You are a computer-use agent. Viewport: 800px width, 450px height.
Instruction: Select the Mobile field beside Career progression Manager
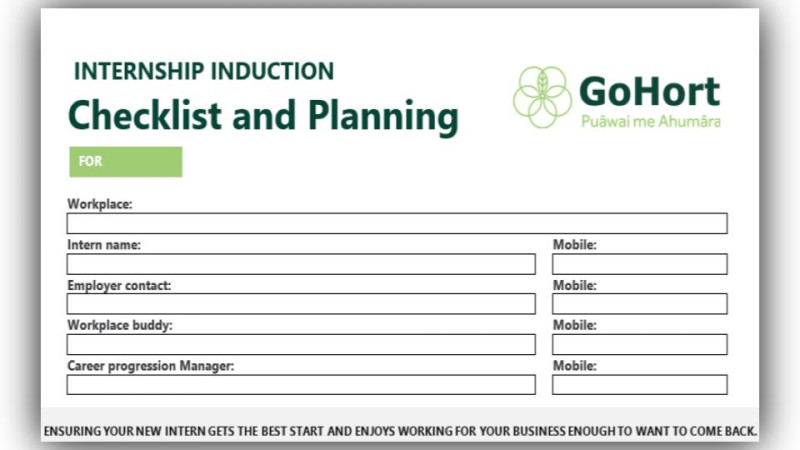(x=640, y=385)
